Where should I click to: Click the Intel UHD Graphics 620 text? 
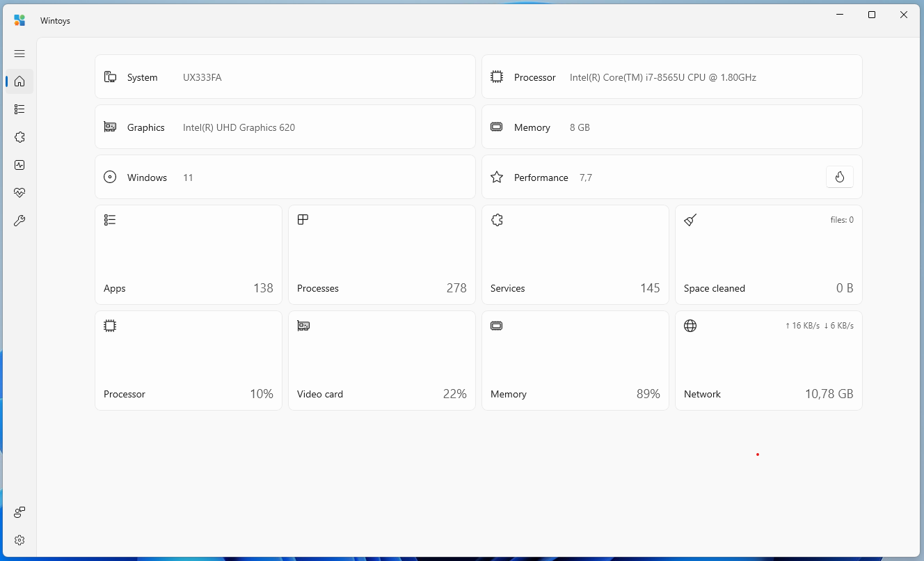tap(239, 127)
